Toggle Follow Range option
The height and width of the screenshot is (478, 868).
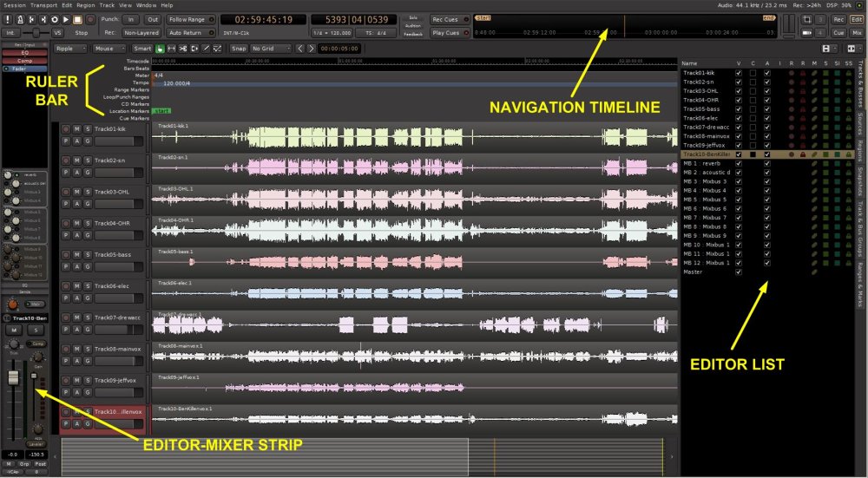pos(191,19)
